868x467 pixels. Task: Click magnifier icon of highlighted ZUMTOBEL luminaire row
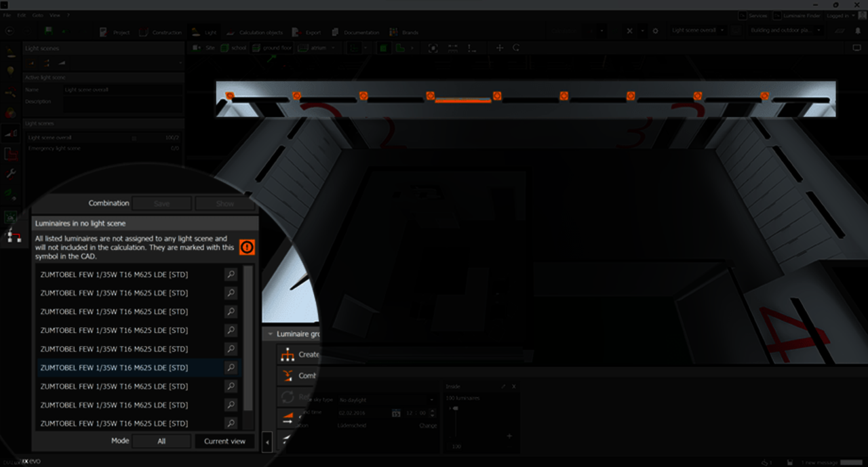pos(231,367)
